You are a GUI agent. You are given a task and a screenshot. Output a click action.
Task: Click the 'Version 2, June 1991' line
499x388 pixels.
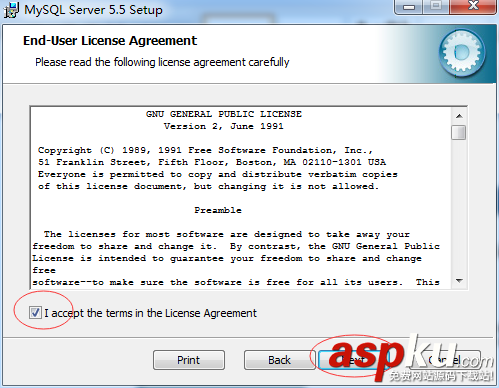coord(224,126)
